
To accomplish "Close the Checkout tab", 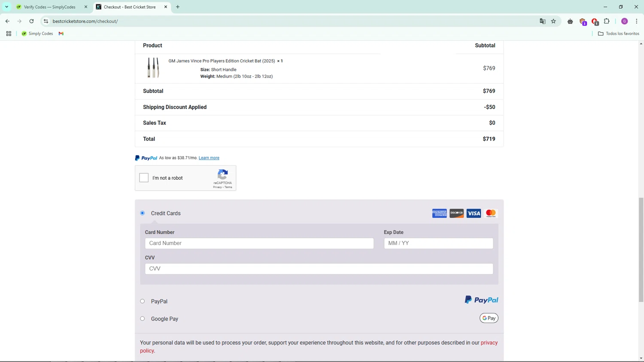I will 166,7.
